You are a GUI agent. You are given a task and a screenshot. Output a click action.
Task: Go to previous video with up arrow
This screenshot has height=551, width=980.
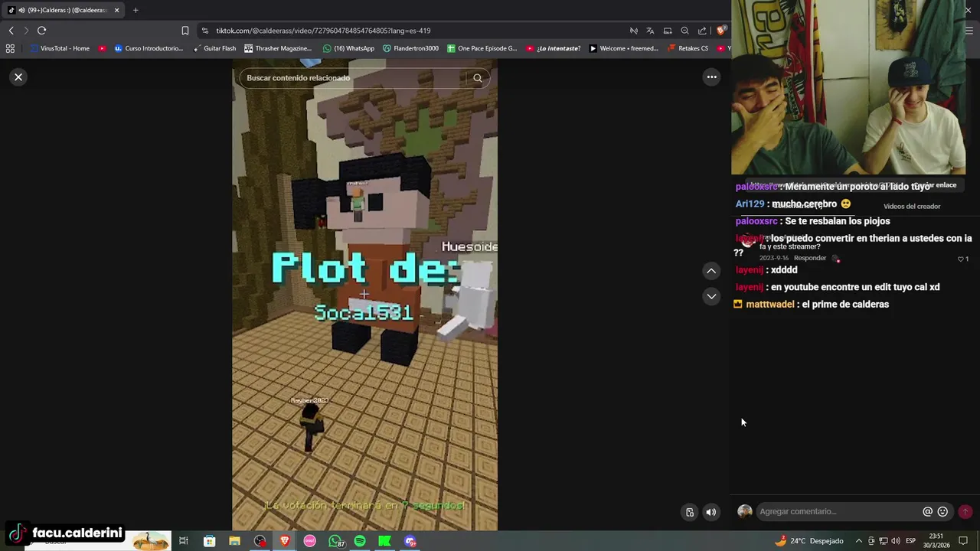(x=711, y=271)
